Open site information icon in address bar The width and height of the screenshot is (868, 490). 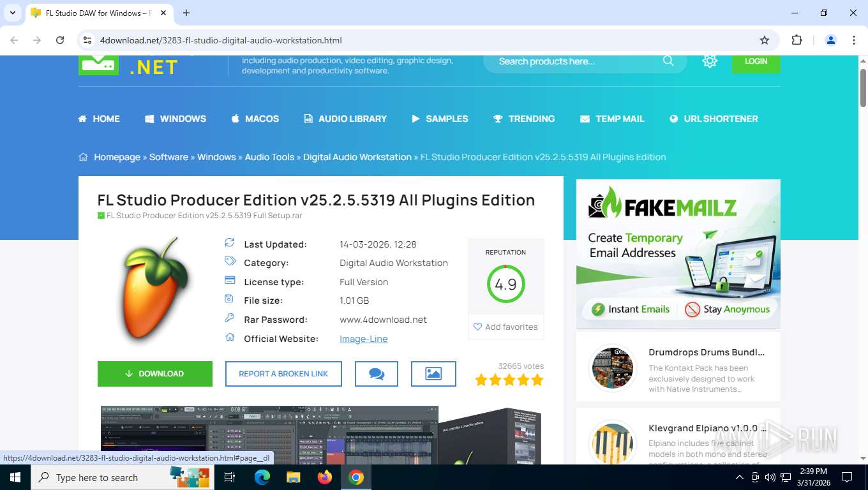pyautogui.click(x=88, y=40)
